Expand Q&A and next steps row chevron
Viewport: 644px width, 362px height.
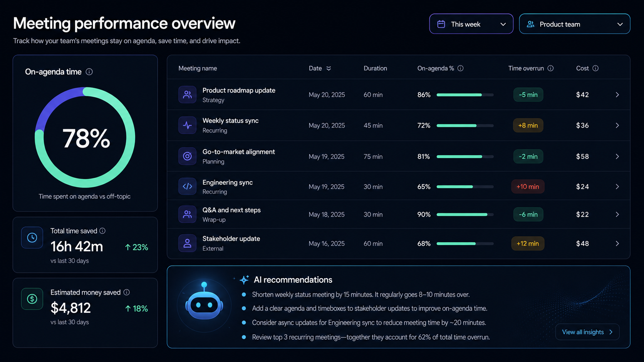(617, 214)
